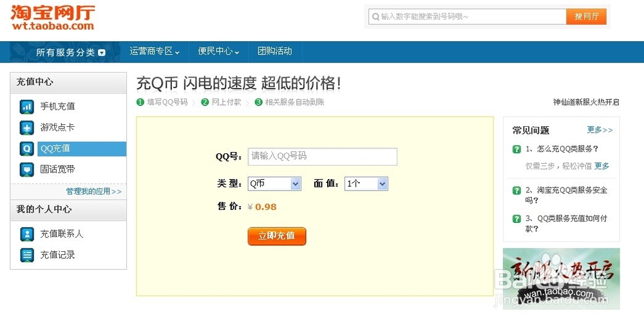644x322 pixels.
Task: Select 游戏点卡 in sidebar
Action: pyautogui.click(x=57, y=128)
